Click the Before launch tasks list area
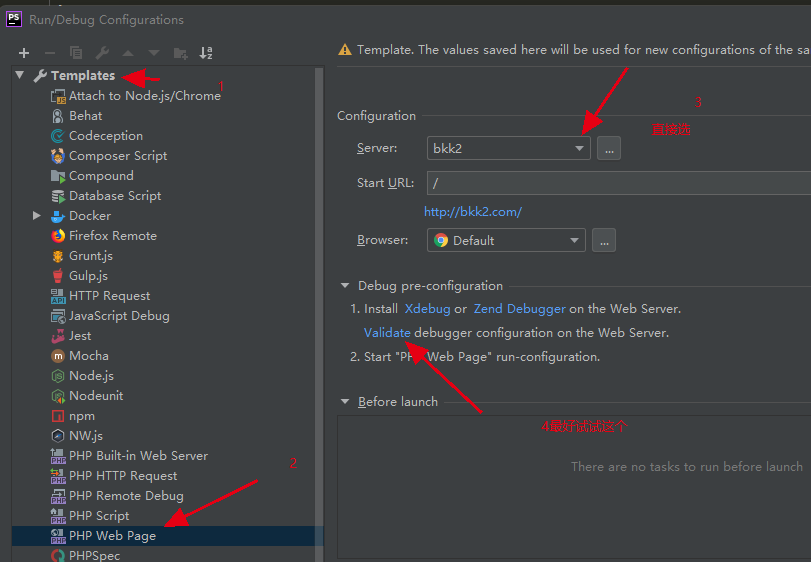Screen dimensions: 811x562 pyautogui.click(x=574, y=487)
